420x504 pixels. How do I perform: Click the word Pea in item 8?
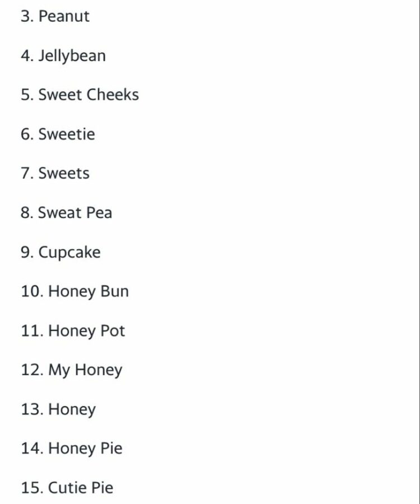tap(99, 213)
